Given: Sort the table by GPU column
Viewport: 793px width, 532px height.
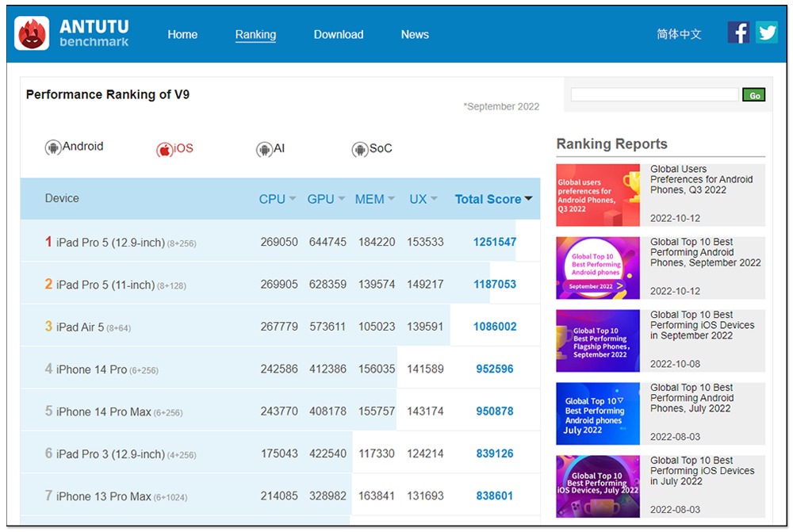Looking at the screenshot, I should coord(326,199).
